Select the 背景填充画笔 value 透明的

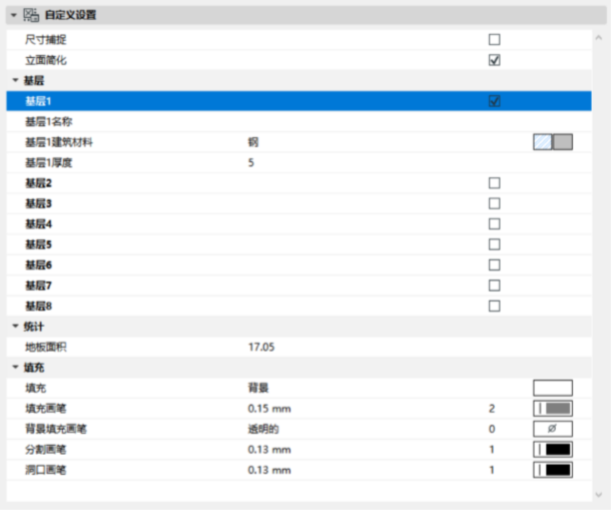pyautogui.click(x=263, y=429)
